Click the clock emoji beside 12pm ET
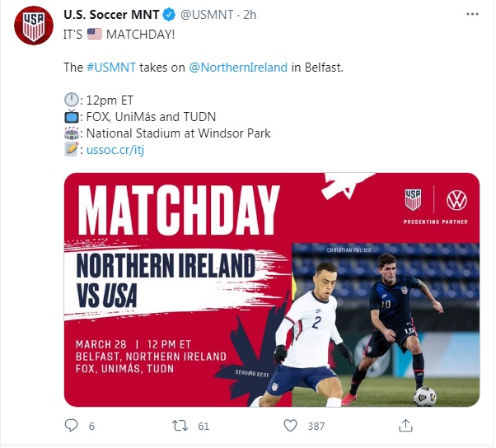Screen dimensions: 496x448 [x=72, y=100]
